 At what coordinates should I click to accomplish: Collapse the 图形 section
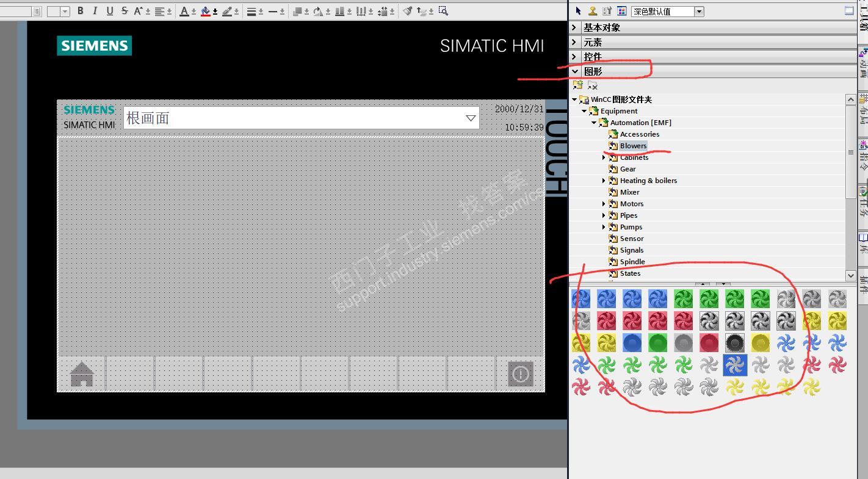coord(574,71)
